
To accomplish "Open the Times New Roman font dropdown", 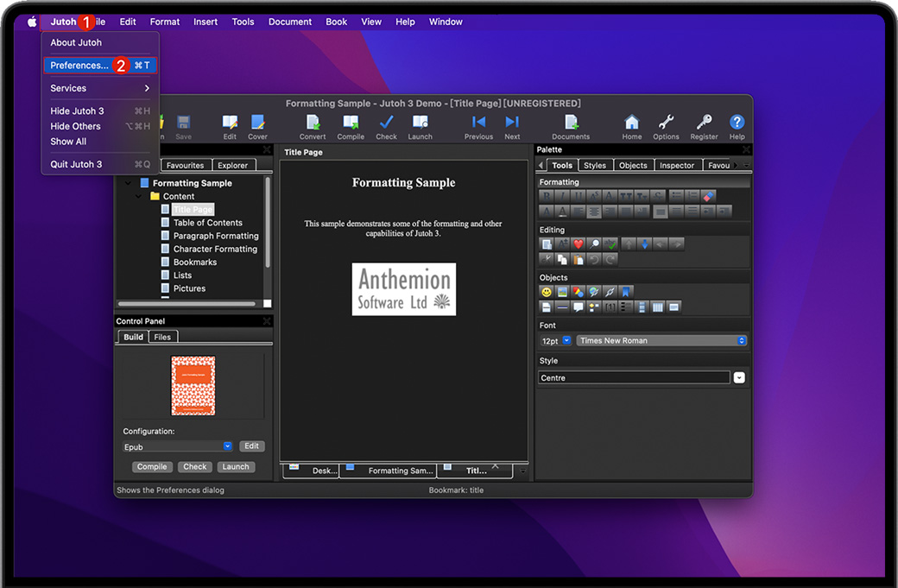I will 661,341.
